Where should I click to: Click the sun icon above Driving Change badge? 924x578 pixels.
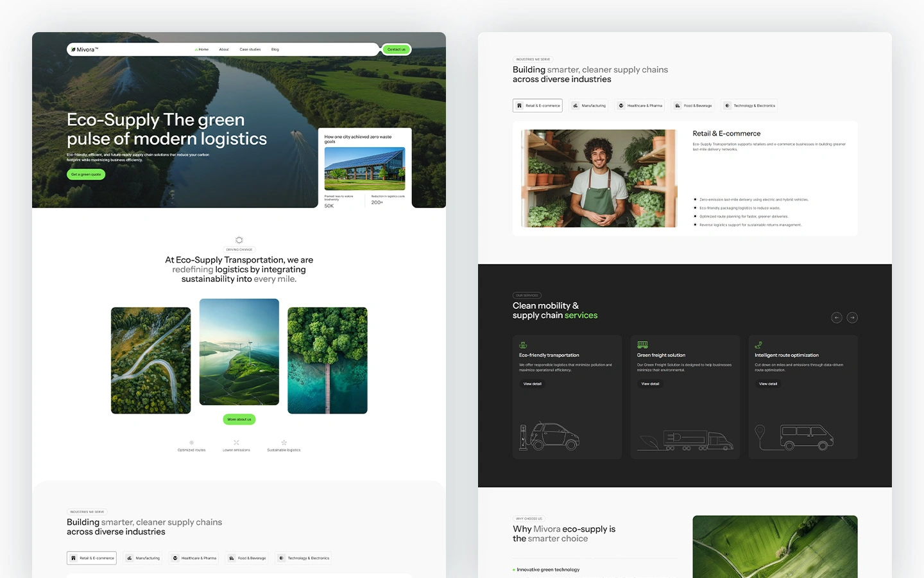pos(239,240)
